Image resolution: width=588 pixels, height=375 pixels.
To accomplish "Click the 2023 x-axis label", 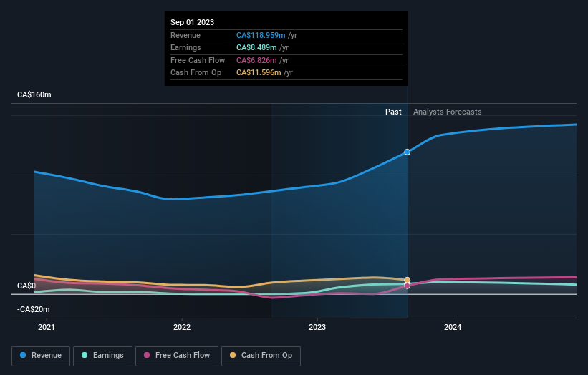I will (317, 328).
